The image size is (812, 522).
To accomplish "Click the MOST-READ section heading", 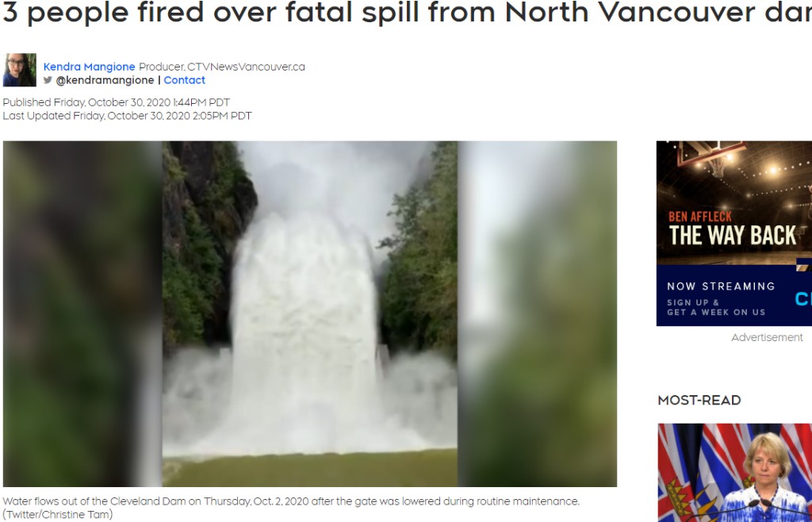I will point(699,401).
